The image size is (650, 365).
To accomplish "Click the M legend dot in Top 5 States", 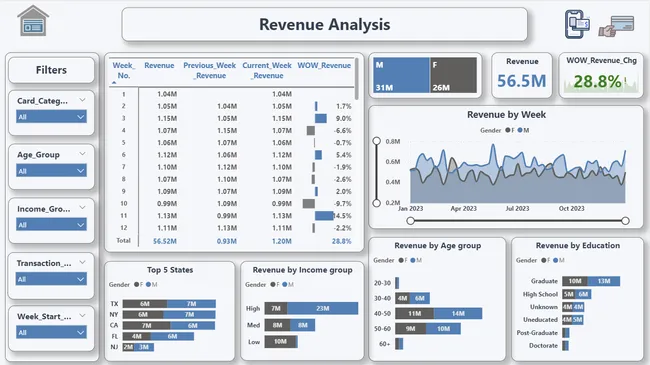I will pos(148,285).
